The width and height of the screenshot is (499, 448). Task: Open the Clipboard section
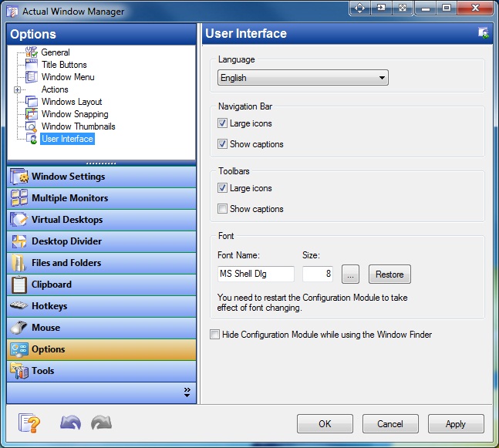[x=101, y=285]
